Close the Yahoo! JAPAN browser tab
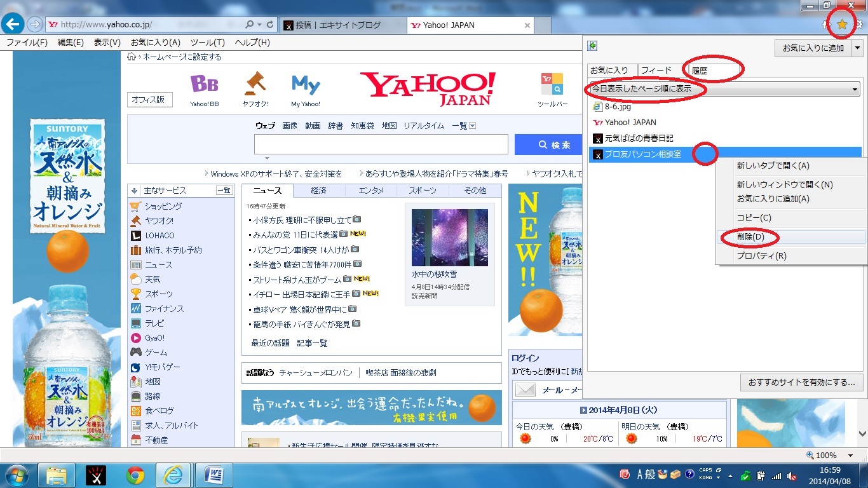The image size is (868, 488). tap(527, 25)
